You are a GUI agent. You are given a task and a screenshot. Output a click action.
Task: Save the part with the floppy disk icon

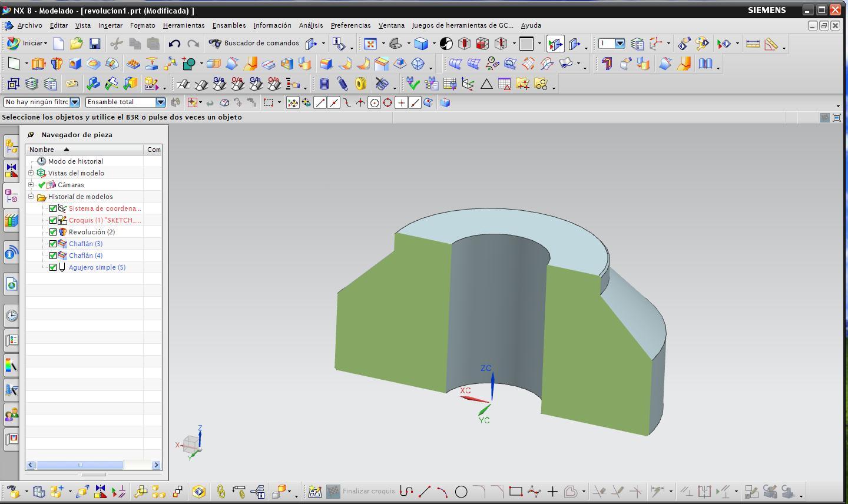[95, 44]
